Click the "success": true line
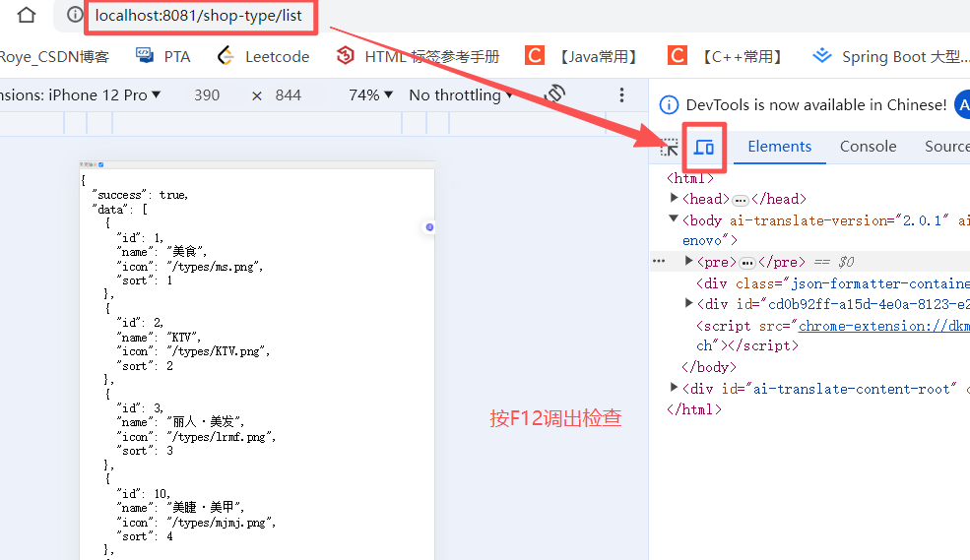 [140, 195]
